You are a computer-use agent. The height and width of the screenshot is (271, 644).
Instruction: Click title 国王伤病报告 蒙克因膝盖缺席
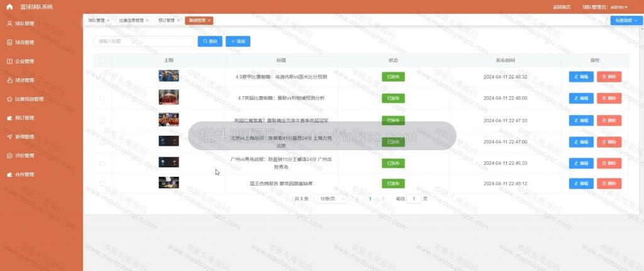point(281,184)
